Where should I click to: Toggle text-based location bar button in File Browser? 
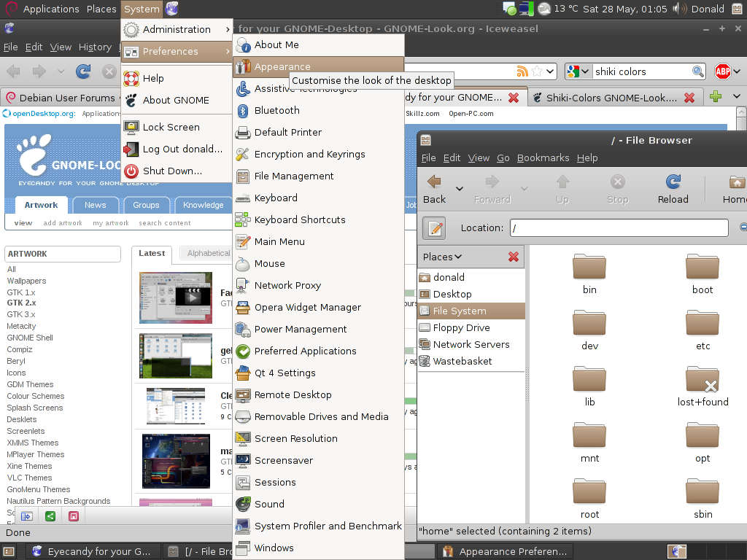434,228
